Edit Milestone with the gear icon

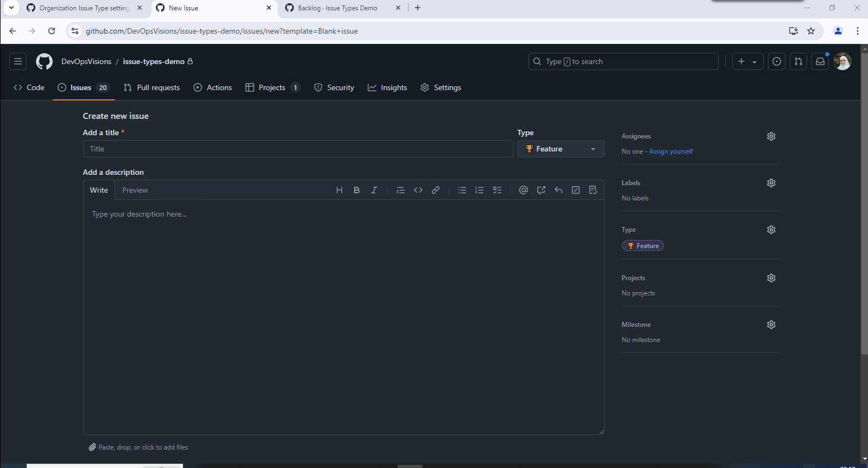[771, 325]
